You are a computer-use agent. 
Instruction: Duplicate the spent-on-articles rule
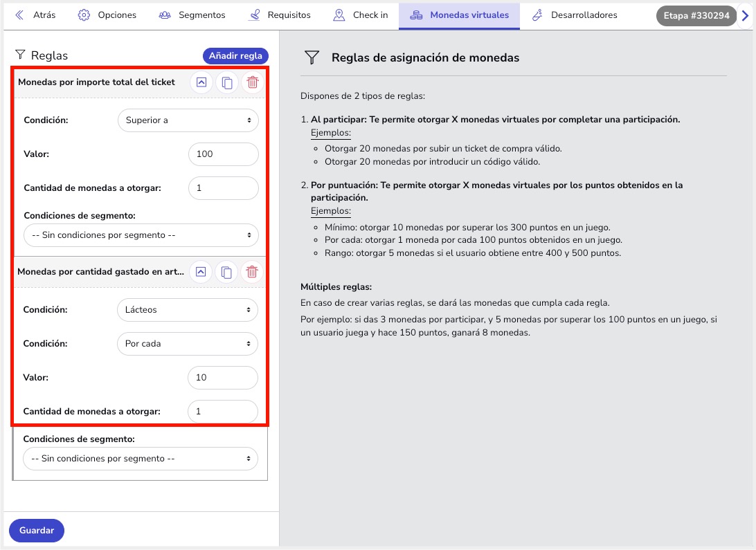coord(226,272)
